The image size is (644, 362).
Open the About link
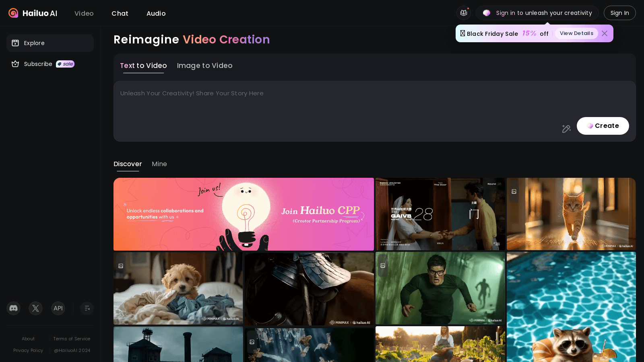28,339
